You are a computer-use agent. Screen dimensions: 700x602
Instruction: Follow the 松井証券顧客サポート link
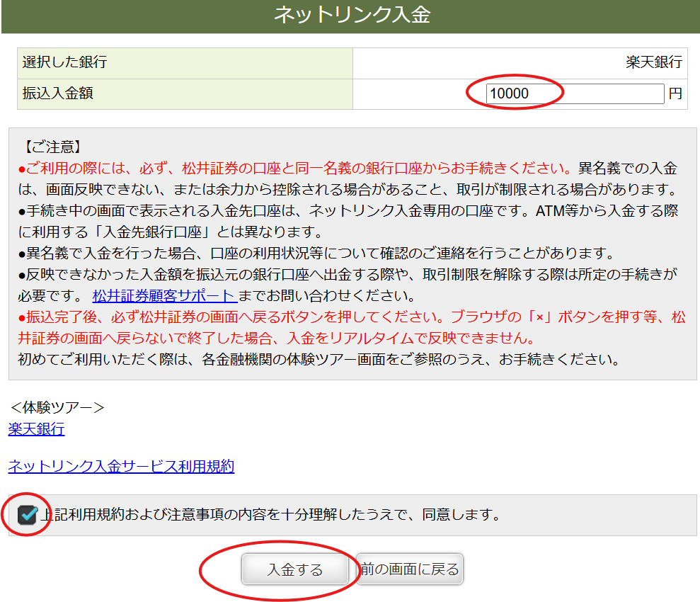click(x=164, y=295)
